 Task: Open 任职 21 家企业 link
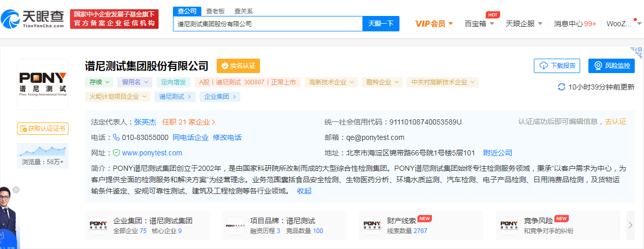click(189, 122)
